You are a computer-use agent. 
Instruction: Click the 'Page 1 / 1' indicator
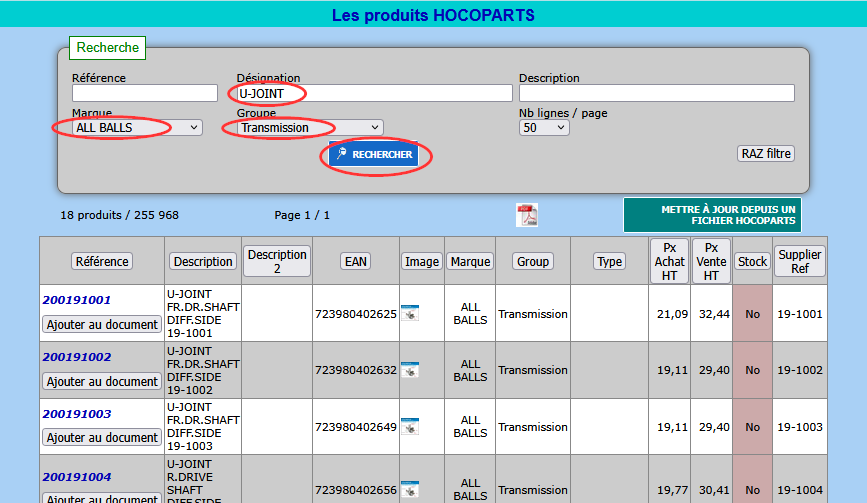coord(302,215)
